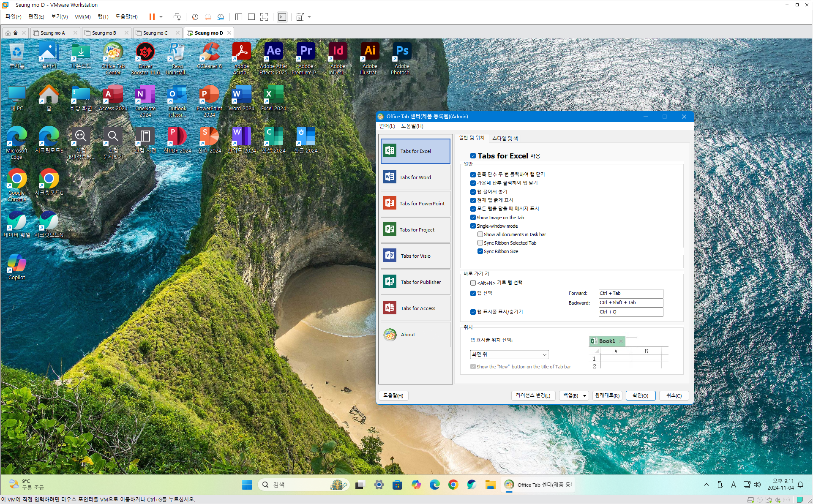Switch to 스타일 및 색 tab
The height and width of the screenshot is (504, 813).
505,138
